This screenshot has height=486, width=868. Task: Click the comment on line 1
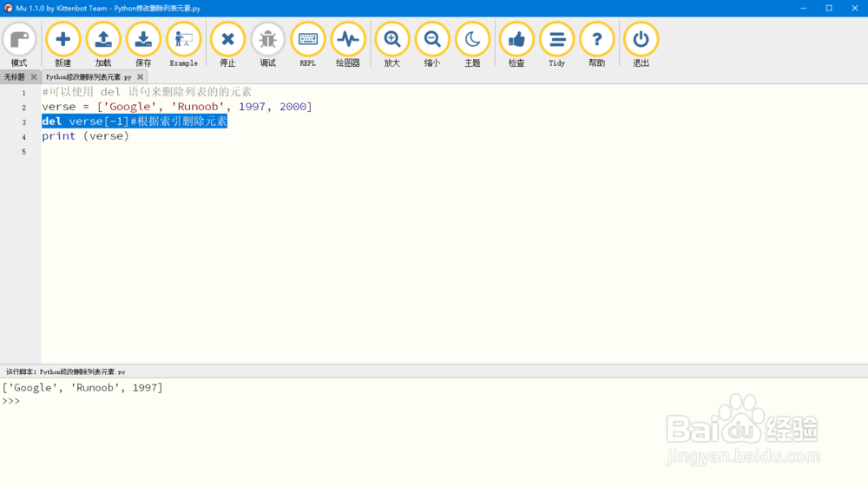pos(147,92)
